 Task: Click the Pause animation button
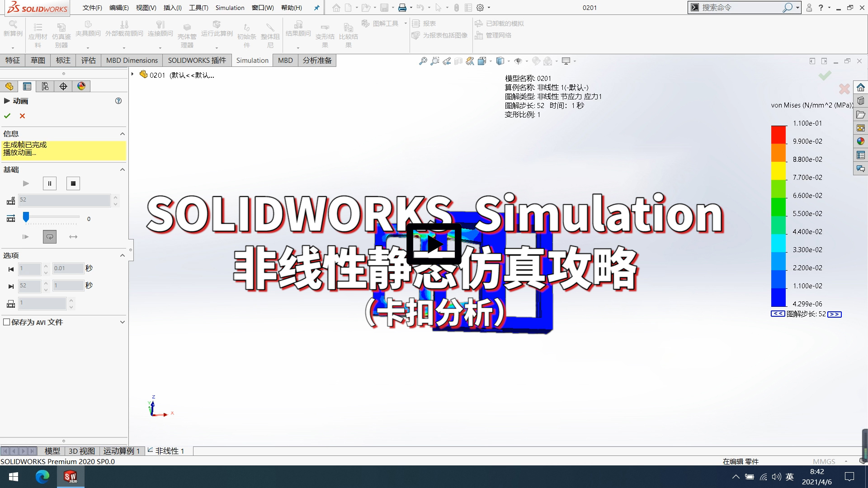(x=50, y=183)
